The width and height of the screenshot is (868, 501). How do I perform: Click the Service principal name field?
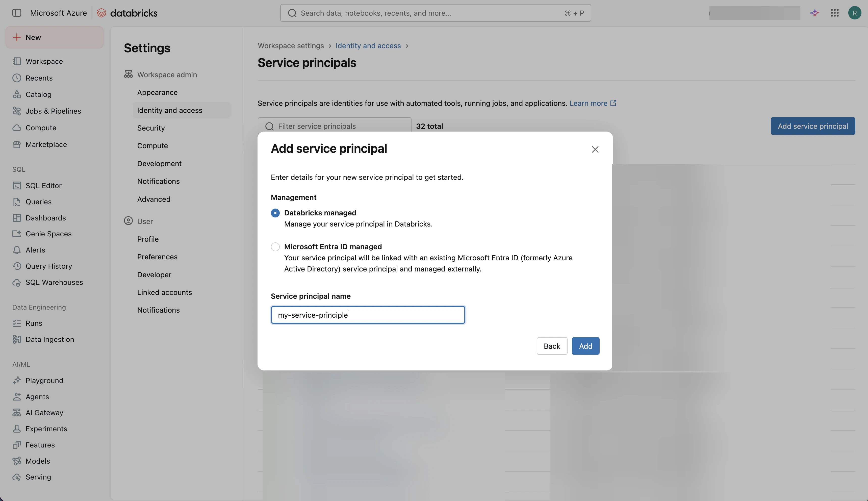pyautogui.click(x=368, y=315)
